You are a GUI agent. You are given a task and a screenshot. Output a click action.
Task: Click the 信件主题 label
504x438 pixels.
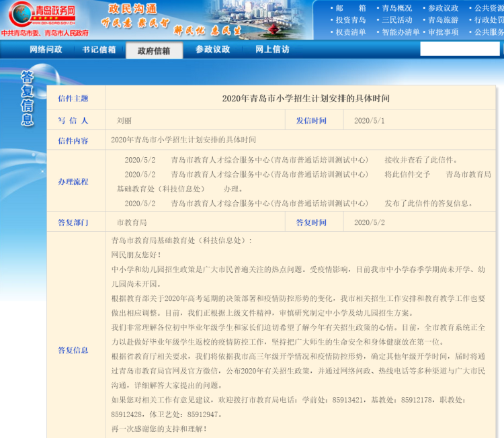pyautogui.click(x=73, y=99)
